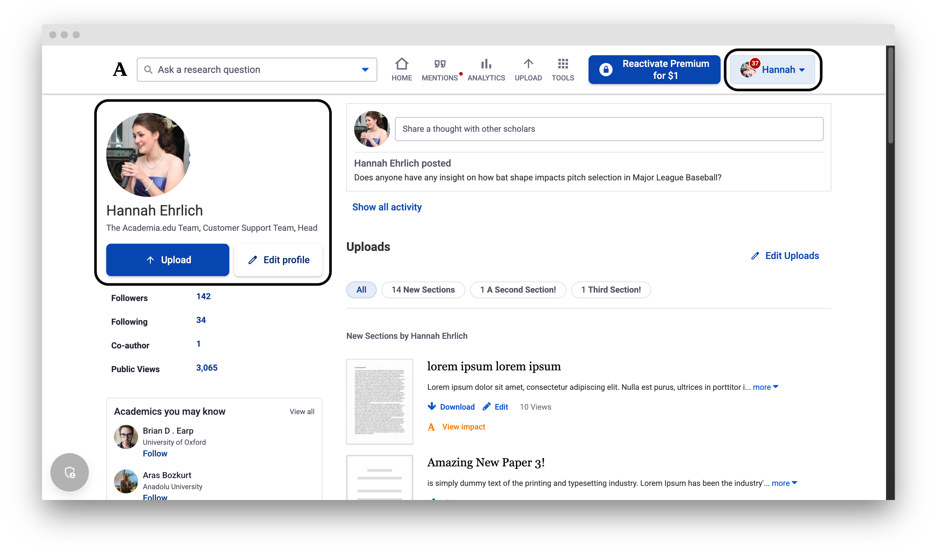Click the blue Upload button on profile card

[167, 260]
